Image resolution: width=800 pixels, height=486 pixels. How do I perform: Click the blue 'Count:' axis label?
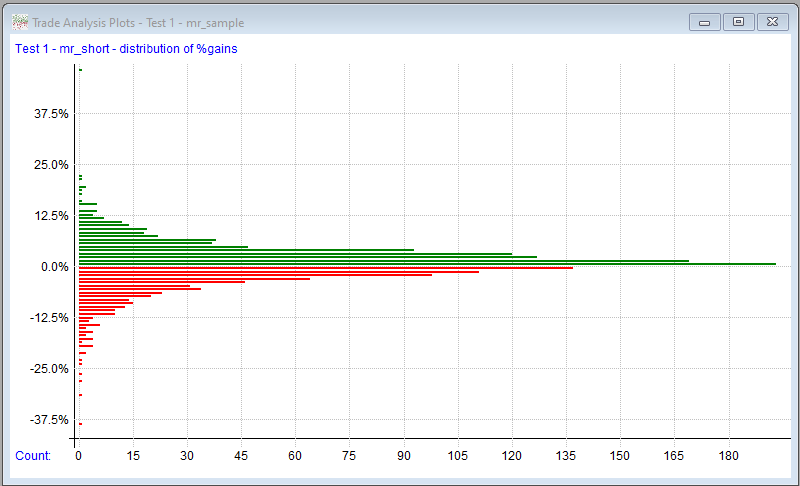33,456
